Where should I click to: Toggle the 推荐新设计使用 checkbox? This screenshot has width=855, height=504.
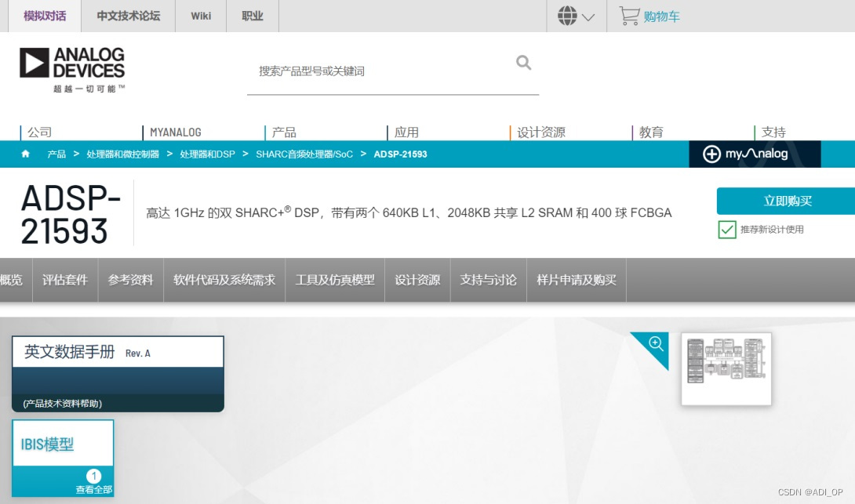click(x=727, y=230)
